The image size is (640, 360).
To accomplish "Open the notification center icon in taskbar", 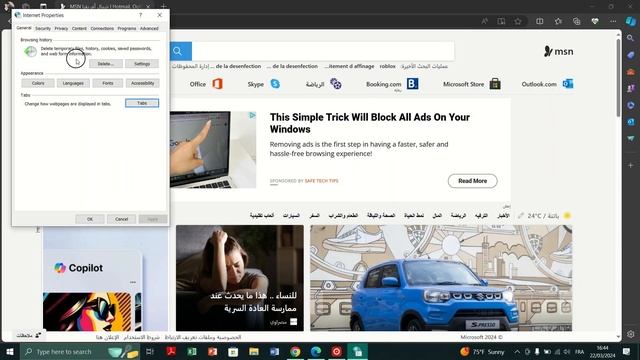I will tap(626, 351).
